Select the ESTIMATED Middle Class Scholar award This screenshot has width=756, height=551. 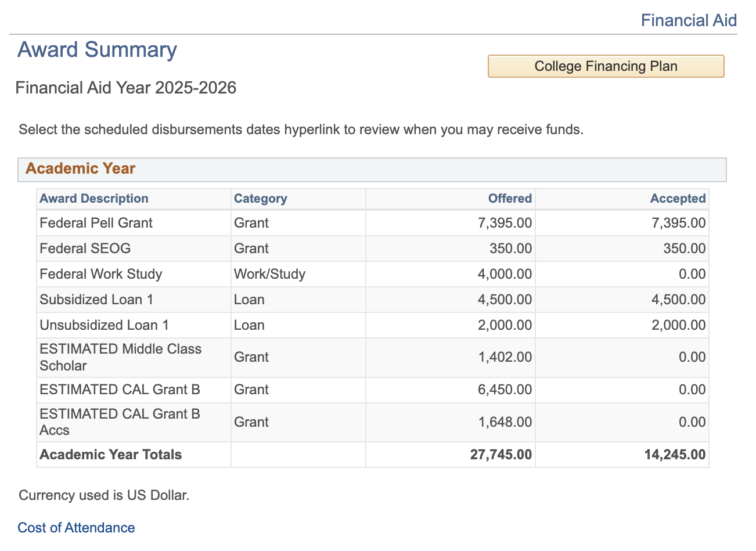(x=120, y=357)
